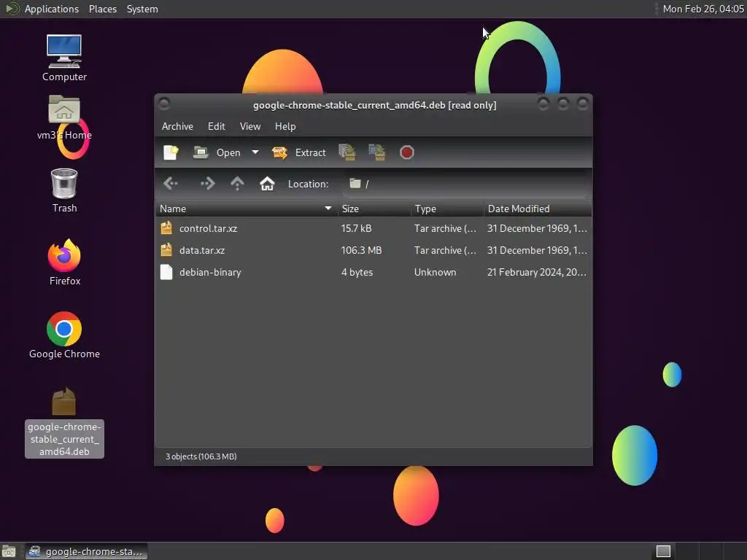Click the Add files to archive icon
This screenshot has height=560, width=747.
coord(347,152)
